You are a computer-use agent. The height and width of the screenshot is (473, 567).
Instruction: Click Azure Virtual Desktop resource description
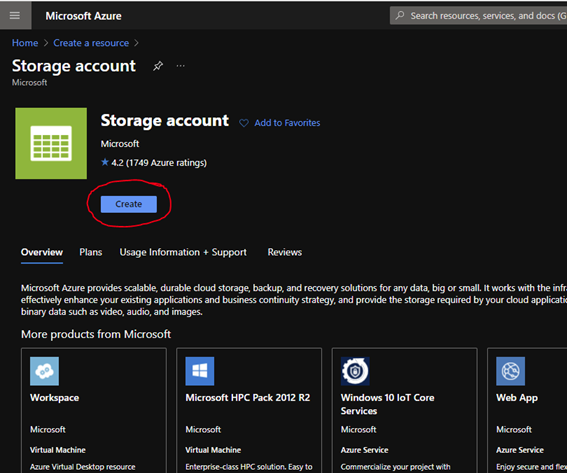83,467
